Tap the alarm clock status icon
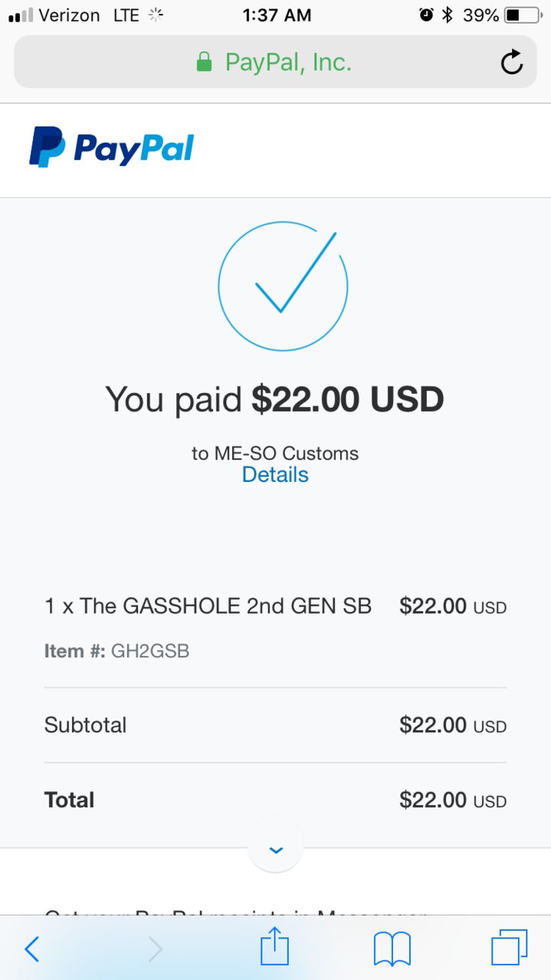Image resolution: width=551 pixels, height=980 pixels. [426, 15]
